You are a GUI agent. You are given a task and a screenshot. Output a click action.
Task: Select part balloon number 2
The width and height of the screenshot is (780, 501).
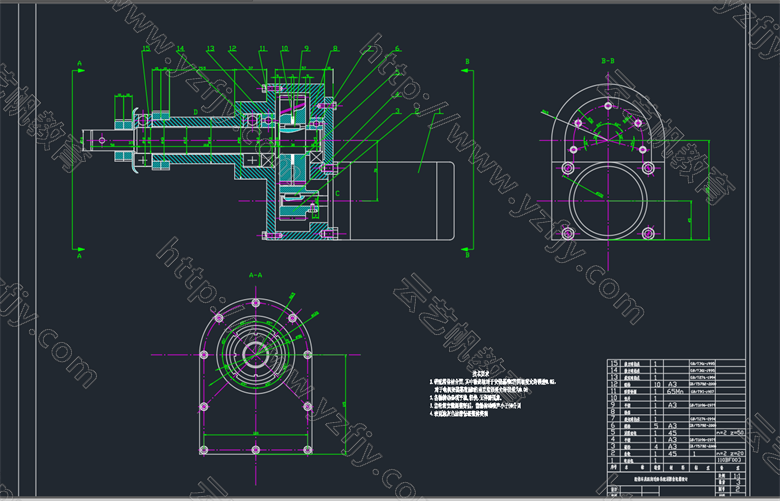tap(417, 111)
